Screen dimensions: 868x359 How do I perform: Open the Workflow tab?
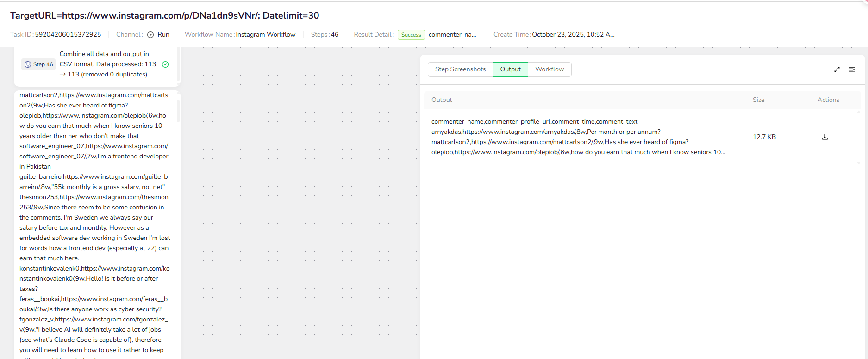point(550,69)
